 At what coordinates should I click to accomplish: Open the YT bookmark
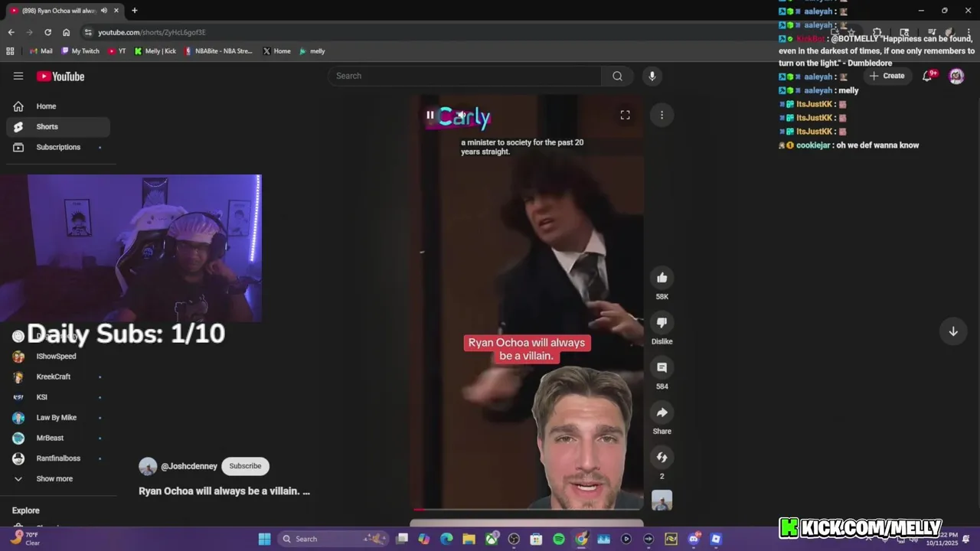[117, 51]
